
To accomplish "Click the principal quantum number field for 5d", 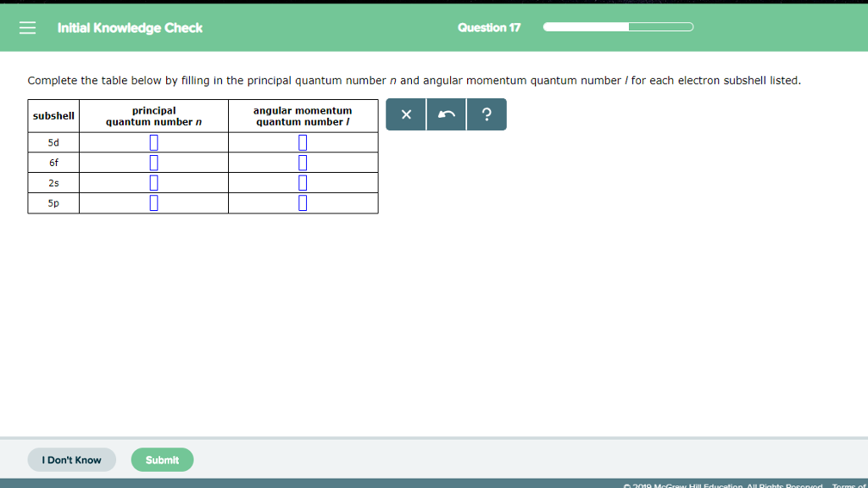I will point(153,141).
